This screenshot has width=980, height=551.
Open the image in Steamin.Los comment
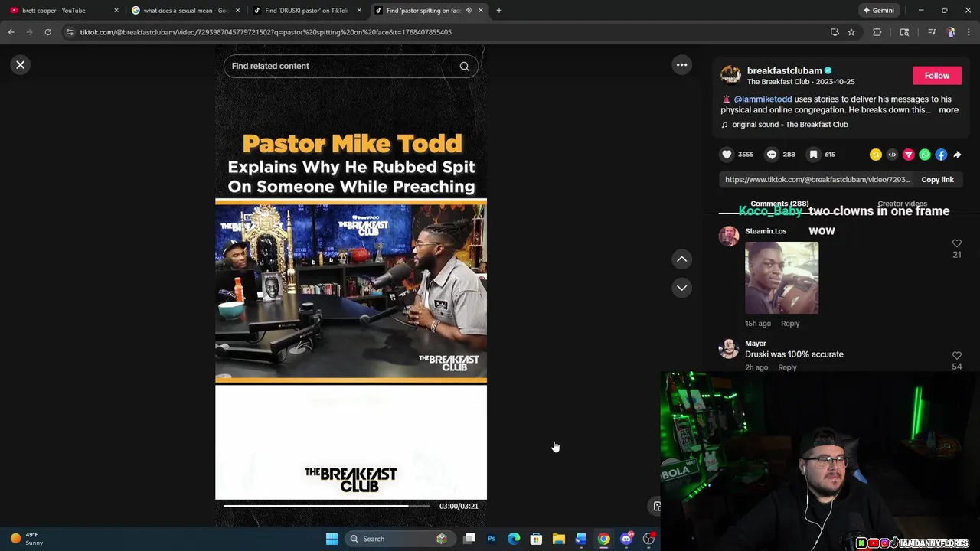coord(782,278)
